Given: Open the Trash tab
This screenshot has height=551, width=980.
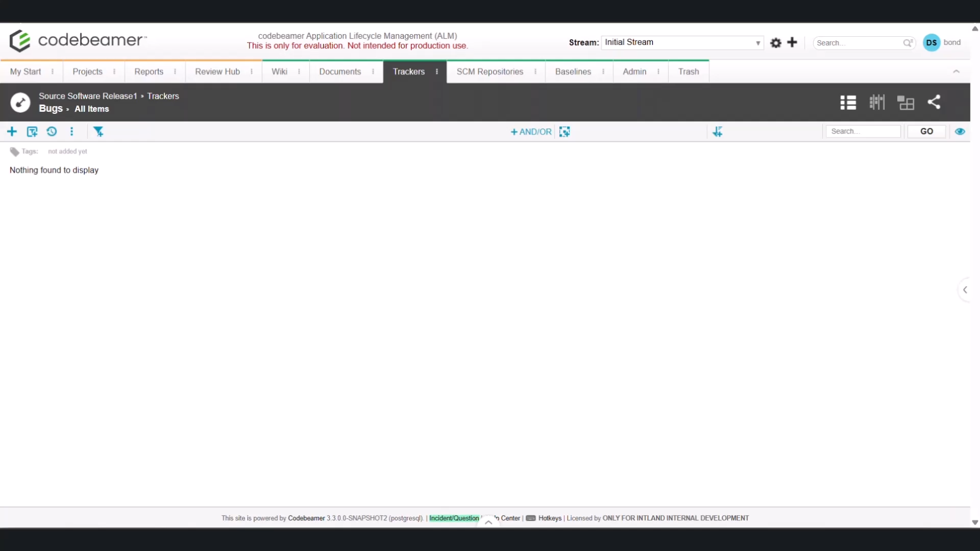Looking at the screenshot, I should pos(689,72).
